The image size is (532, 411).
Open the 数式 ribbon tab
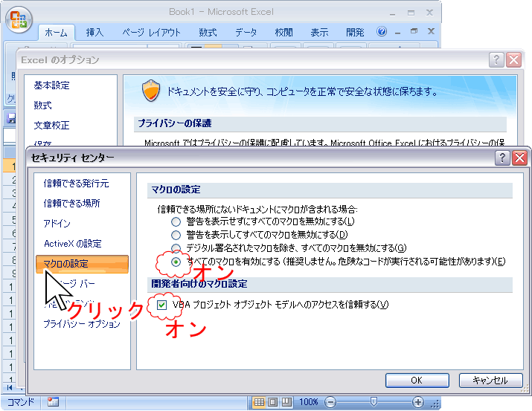pos(208,33)
